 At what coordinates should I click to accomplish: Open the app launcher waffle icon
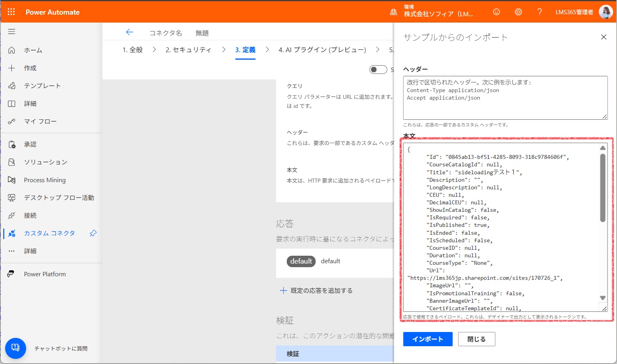11,12
